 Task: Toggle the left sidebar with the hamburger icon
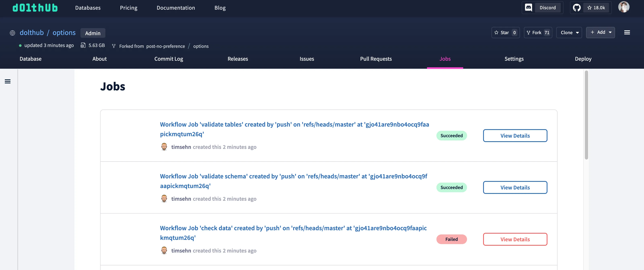(8, 81)
